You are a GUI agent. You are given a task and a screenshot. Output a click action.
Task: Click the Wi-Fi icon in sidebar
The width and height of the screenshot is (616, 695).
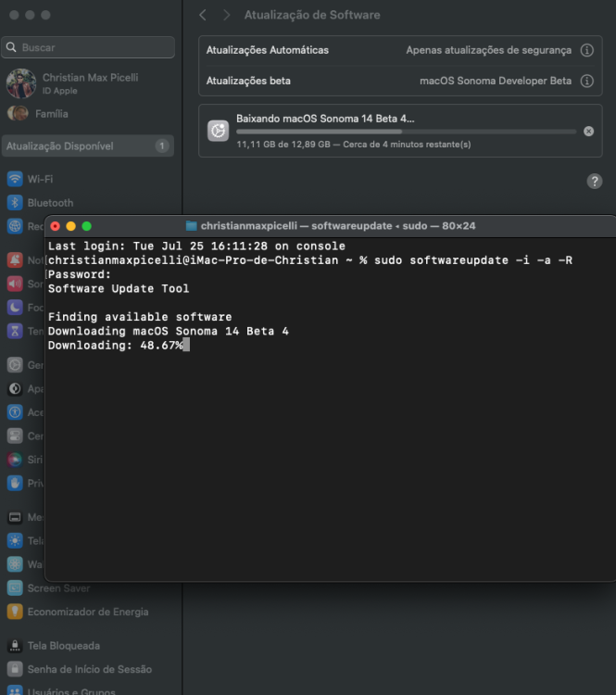click(x=15, y=179)
